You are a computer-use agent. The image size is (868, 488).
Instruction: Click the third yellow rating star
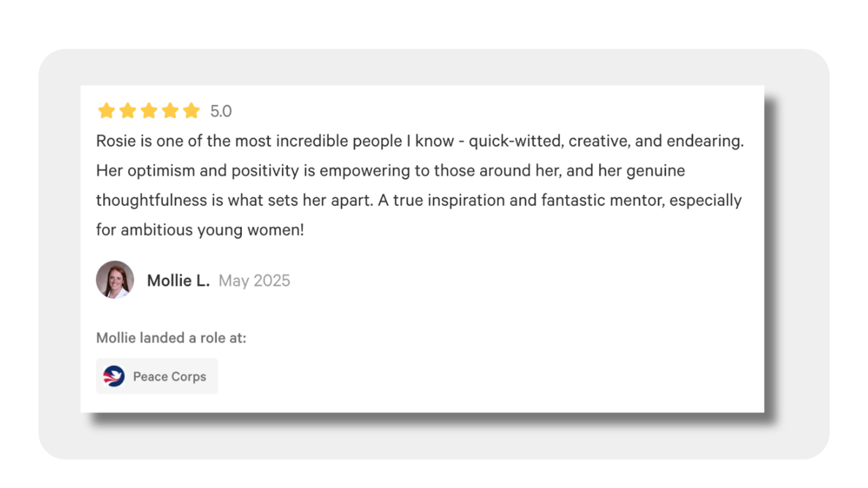tap(149, 111)
